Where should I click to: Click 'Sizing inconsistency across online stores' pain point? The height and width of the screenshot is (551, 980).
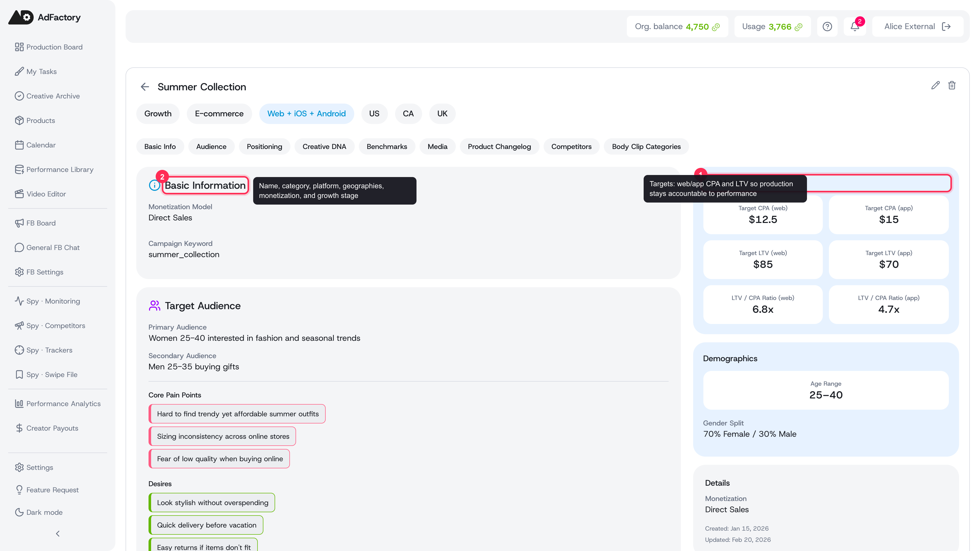tap(222, 436)
